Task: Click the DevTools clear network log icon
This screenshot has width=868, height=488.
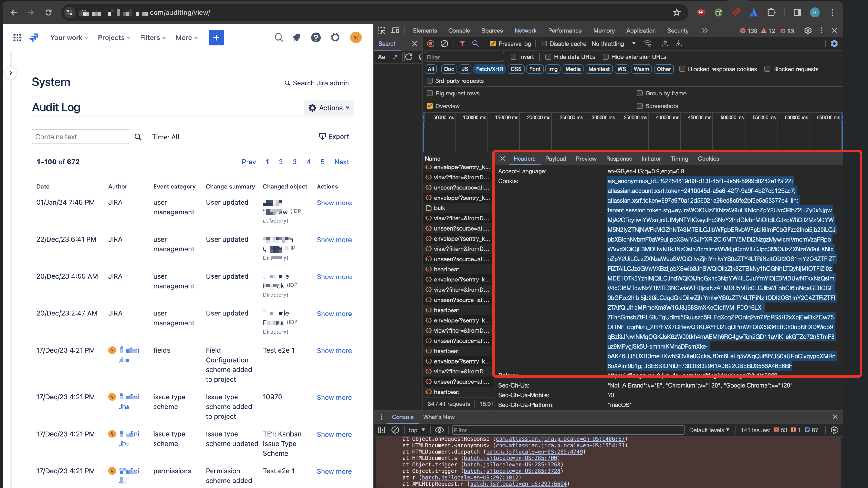Action: (444, 43)
